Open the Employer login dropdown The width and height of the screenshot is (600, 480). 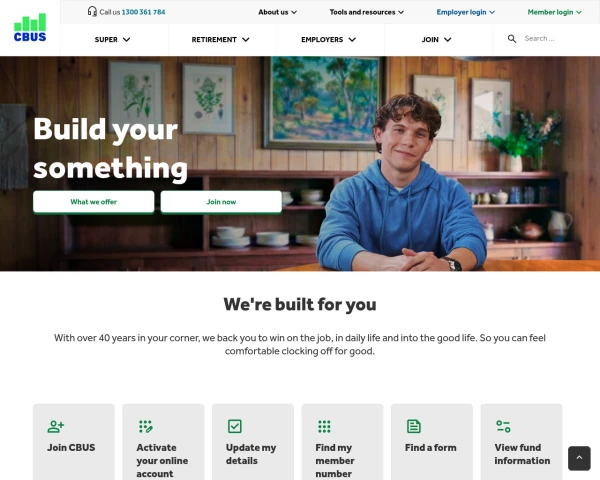[466, 12]
